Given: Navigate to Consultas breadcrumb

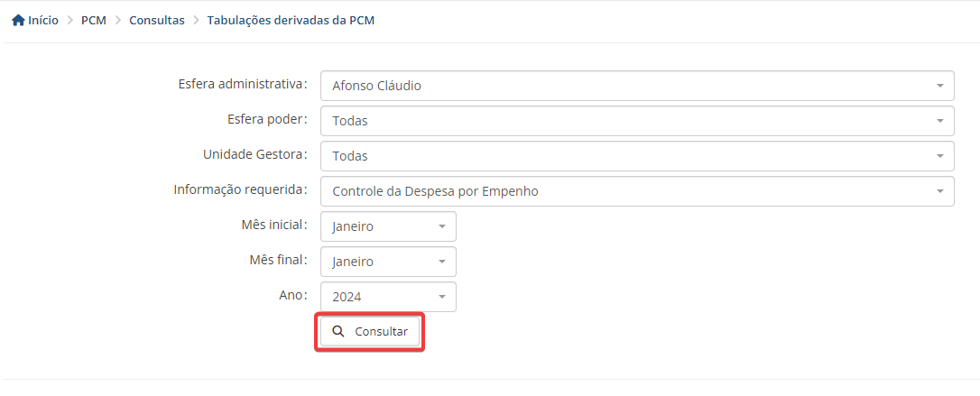Looking at the screenshot, I should pos(157,21).
